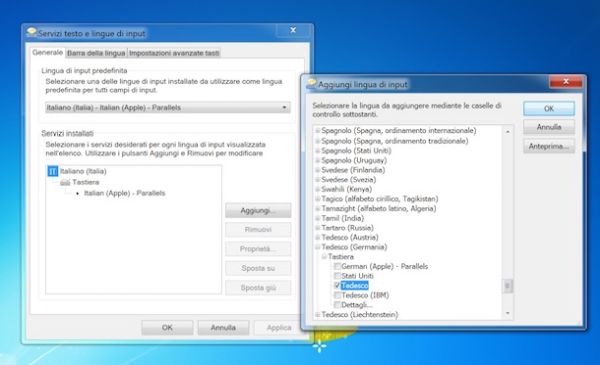Select Tamazight (alfabeto latino, Algeria) row
This screenshot has height=365, width=600.
point(379,209)
